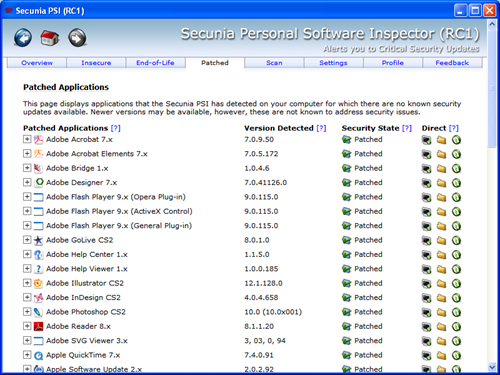The image size is (500, 375).
Task: Expand the Apple QuickTime 7.x entry
Action: click(x=27, y=354)
